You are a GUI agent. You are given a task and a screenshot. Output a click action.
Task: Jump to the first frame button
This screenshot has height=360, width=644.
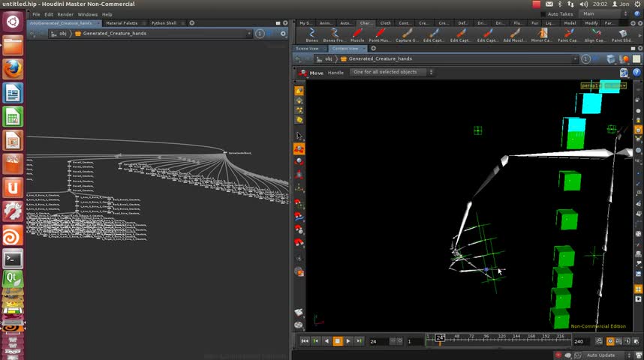(305, 341)
